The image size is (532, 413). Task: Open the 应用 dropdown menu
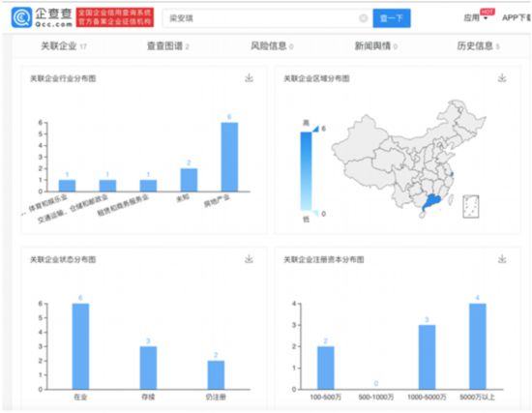point(475,17)
